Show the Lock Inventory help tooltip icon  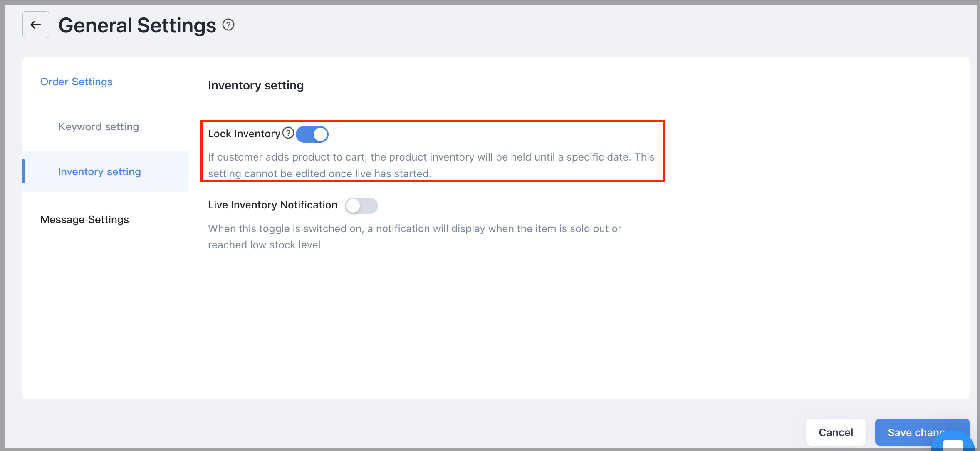coord(288,133)
